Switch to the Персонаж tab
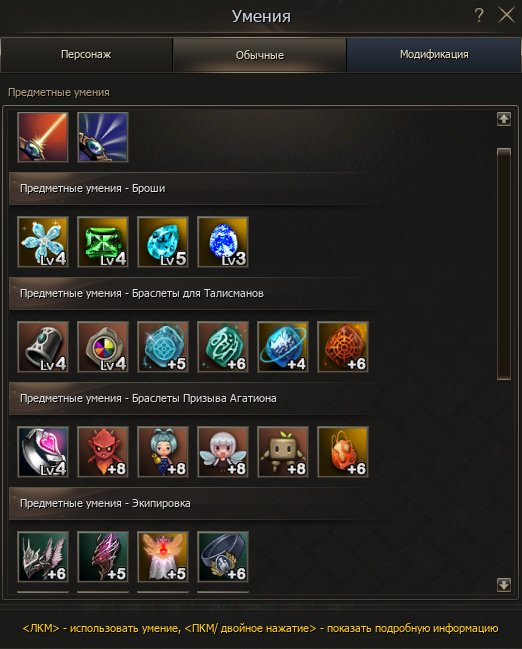Screen dimensions: 522x649 pos(86,55)
